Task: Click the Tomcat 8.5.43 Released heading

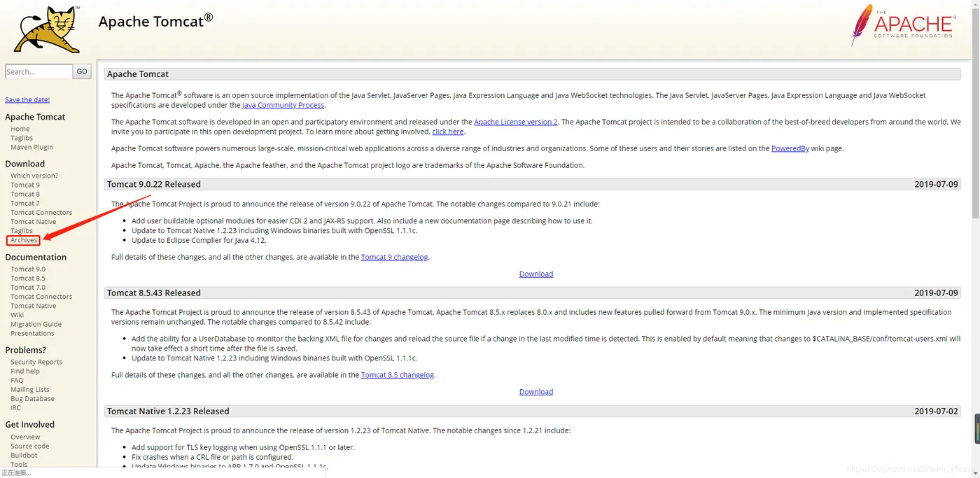Action: tap(154, 293)
